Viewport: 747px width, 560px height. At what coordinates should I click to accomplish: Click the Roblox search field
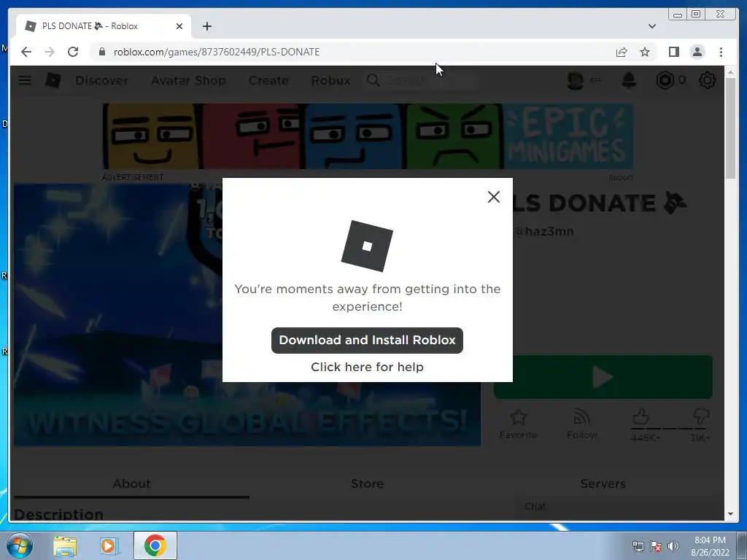(x=421, y=80)
